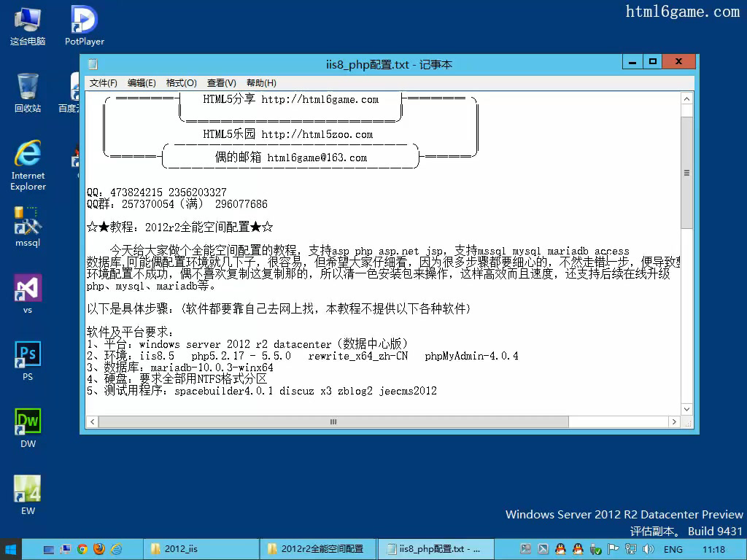Screen dimensions: 747x560
Task: Open the 文件(F) menu
Action: pos(104,83)
